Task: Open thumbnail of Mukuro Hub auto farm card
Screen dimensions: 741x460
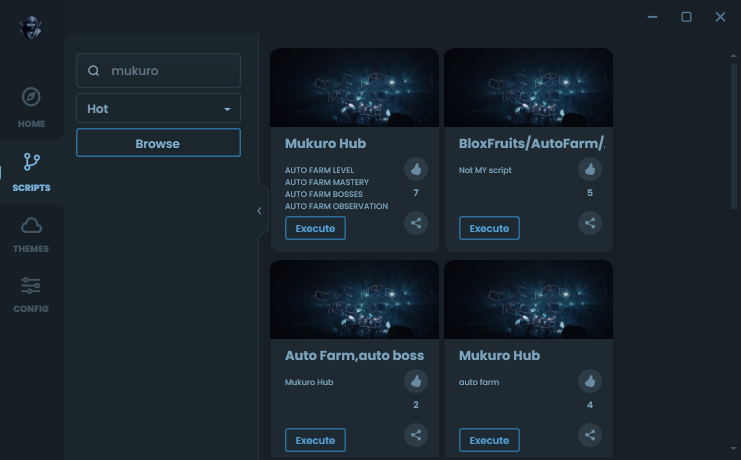Action: coord(528,299)
